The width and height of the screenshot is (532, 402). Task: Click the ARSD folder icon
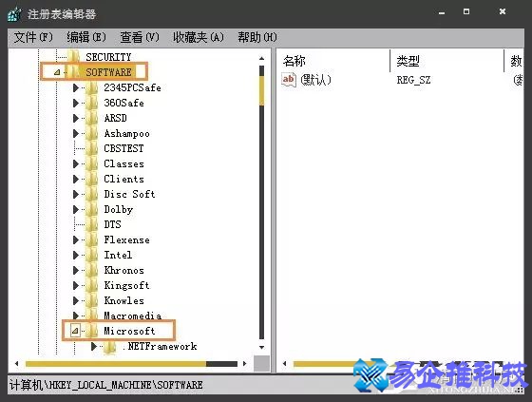coord(92,118)
